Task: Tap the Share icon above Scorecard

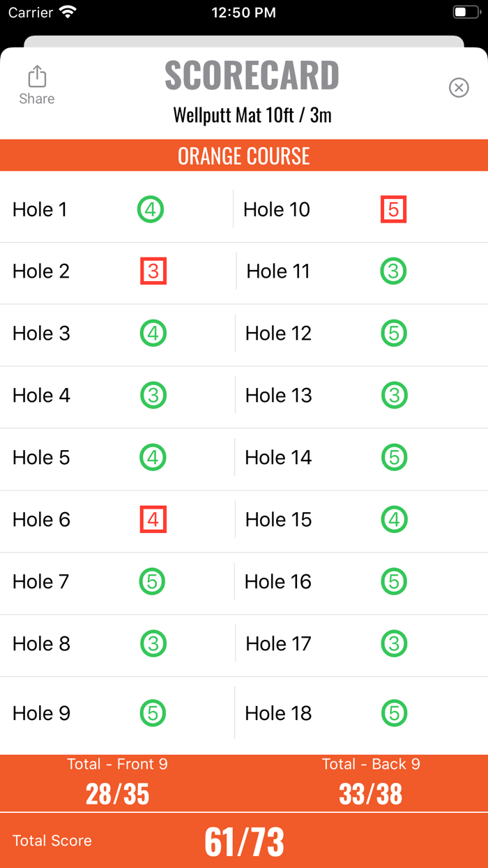Action: click(36, 82)
